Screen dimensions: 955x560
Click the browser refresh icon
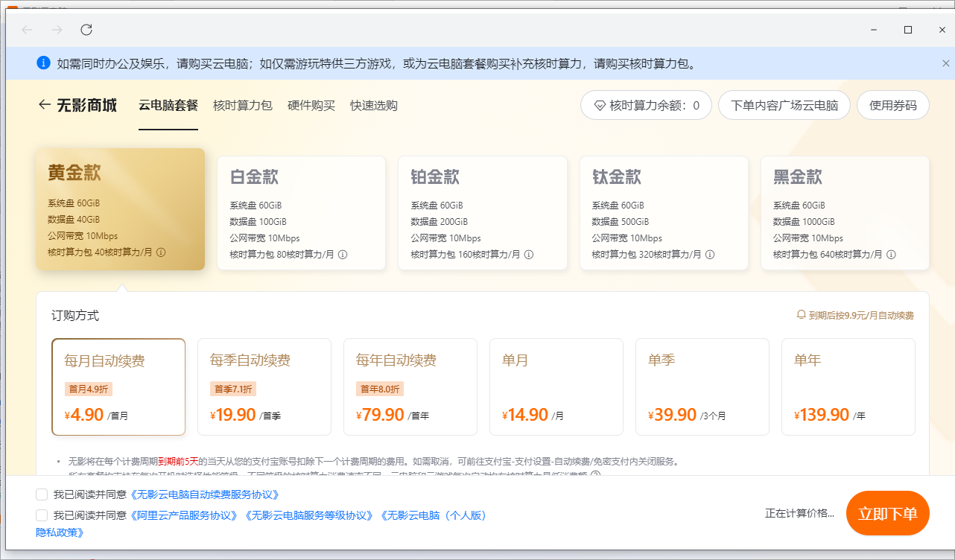pyautogui.click(x=86, y=30)
